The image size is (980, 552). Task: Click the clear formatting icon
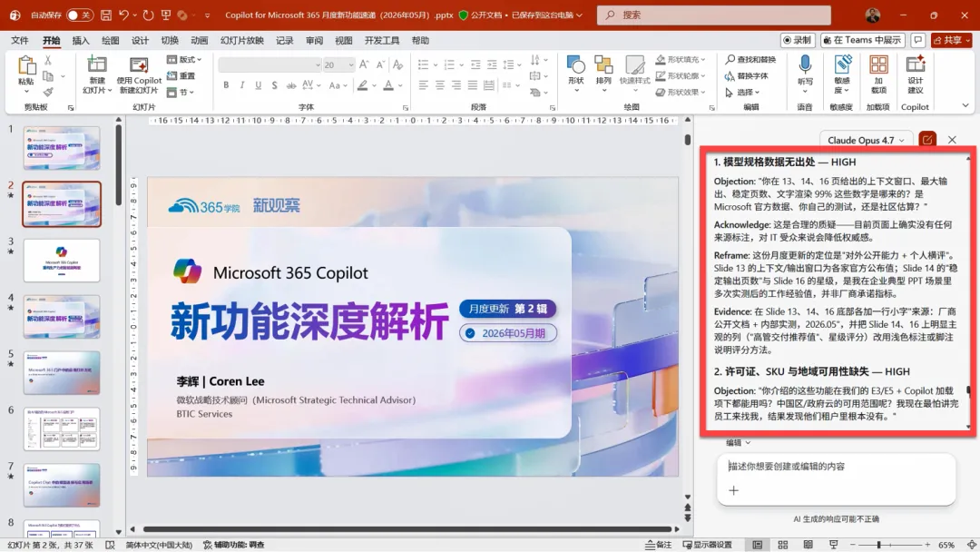[x=397, y=64]
